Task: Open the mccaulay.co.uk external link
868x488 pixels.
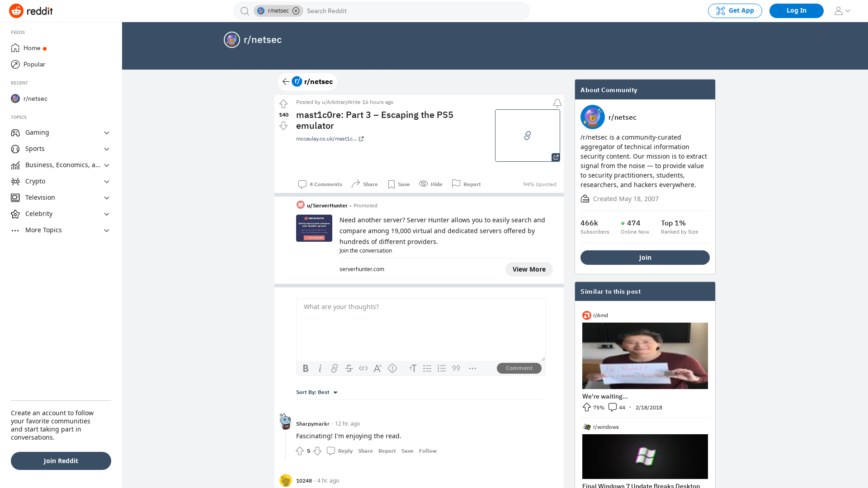Action: pyautogui.click(x=330, y=139)
